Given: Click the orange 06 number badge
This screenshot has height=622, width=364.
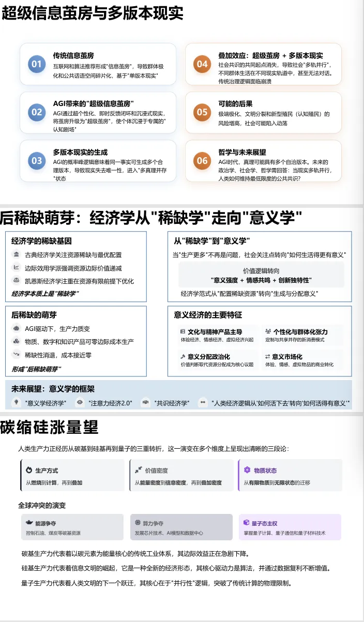Looking at the screenshot, I should click(x=202, y=161).
